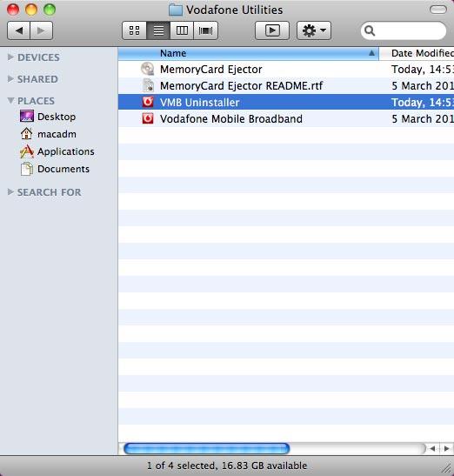
Task: Click the Vodafone Utilities folder title icon
Action: [176, 10]
